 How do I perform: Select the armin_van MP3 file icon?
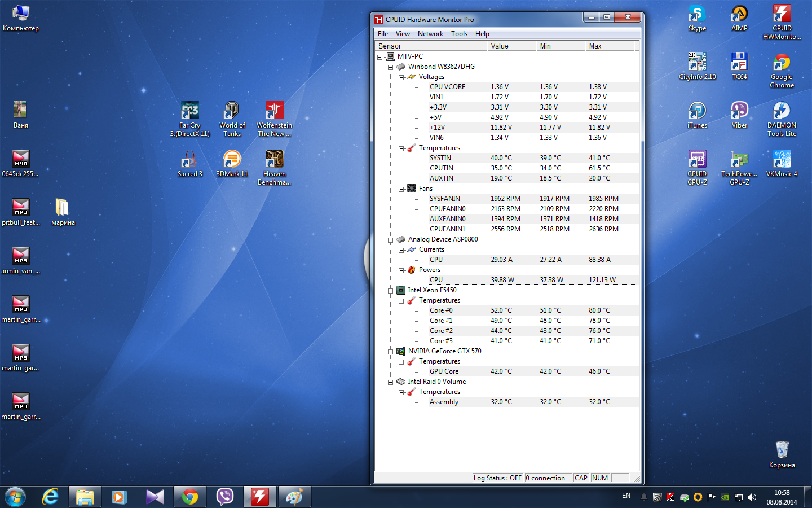(21, 261)
